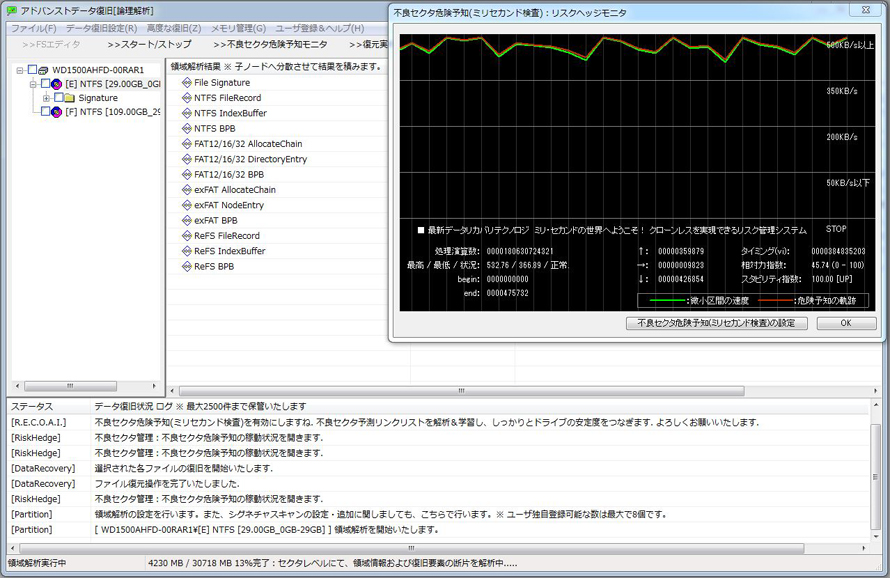Click the ステータス column header
Image resolution: width=890 pixels, height=578 pixels.
(x=48, y=407)
